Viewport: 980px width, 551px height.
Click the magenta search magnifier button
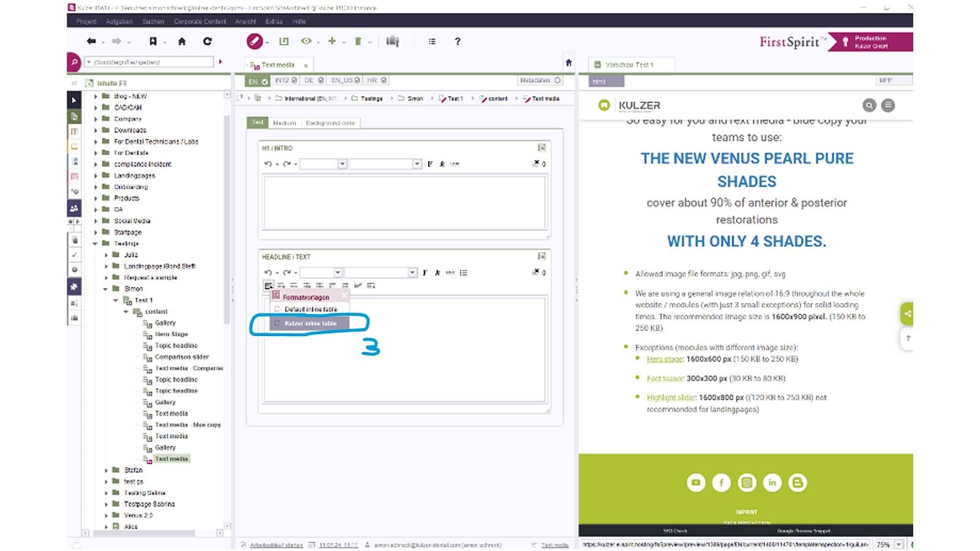tap(74, 62)
